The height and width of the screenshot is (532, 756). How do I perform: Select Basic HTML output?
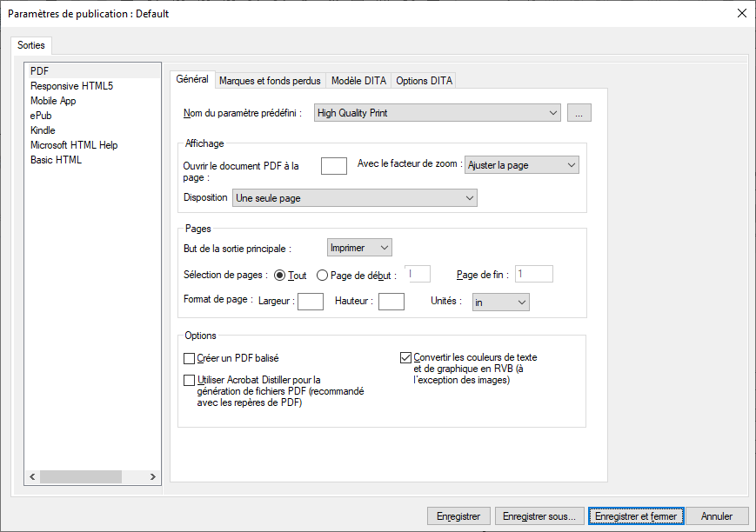tap(56, 159)
